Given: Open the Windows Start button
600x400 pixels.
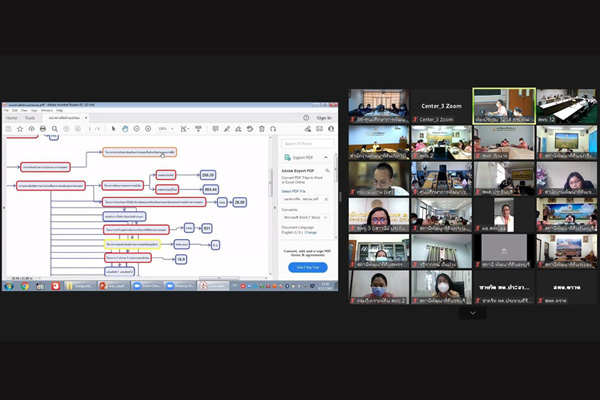Looking at the screenshot, I should (x=9, y=286).
